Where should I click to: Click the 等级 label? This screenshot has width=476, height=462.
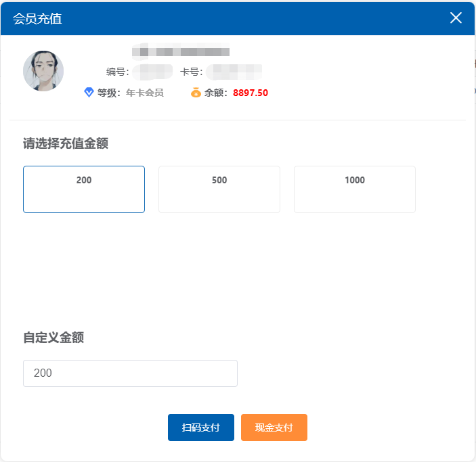click(108, 93)
